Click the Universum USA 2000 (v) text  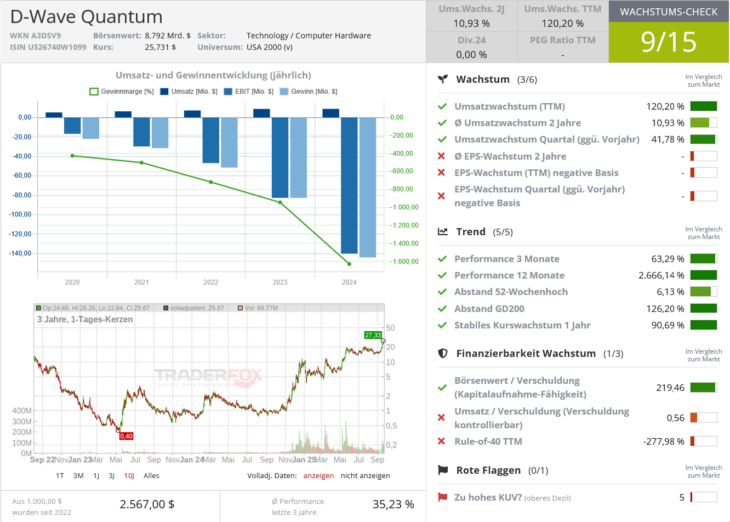[x=270, y=47]
